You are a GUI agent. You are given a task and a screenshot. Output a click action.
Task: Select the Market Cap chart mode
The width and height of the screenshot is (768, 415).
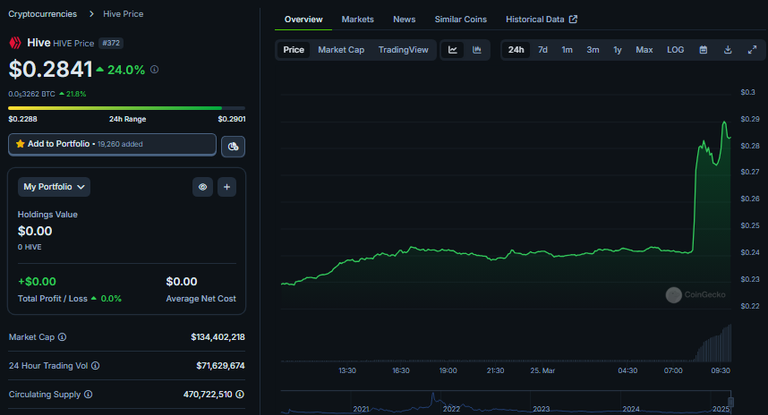pos(341,50)
